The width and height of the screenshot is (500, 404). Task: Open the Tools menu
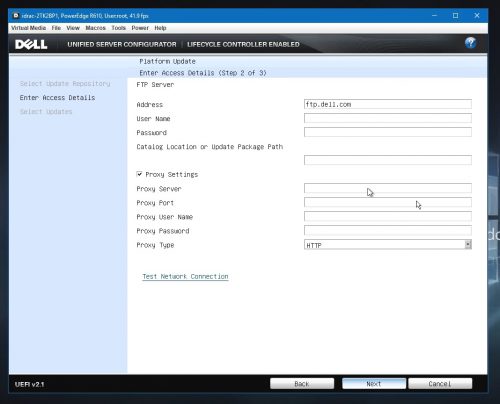pyautogui.click(x=118, y=28)
